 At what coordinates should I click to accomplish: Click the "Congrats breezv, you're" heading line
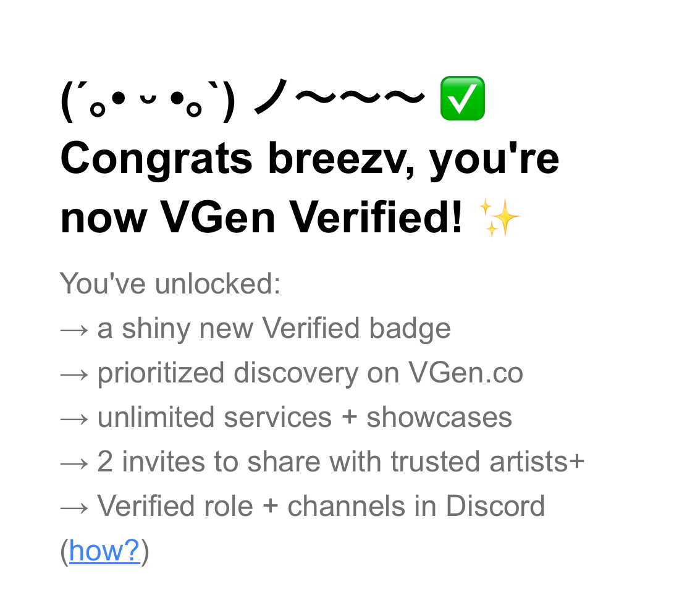310,158
